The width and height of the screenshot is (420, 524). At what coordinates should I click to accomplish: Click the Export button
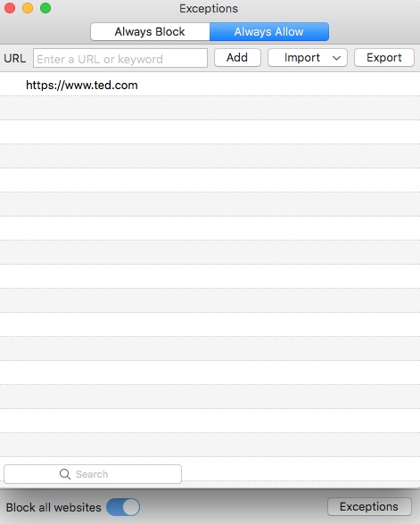pos(384,58)
